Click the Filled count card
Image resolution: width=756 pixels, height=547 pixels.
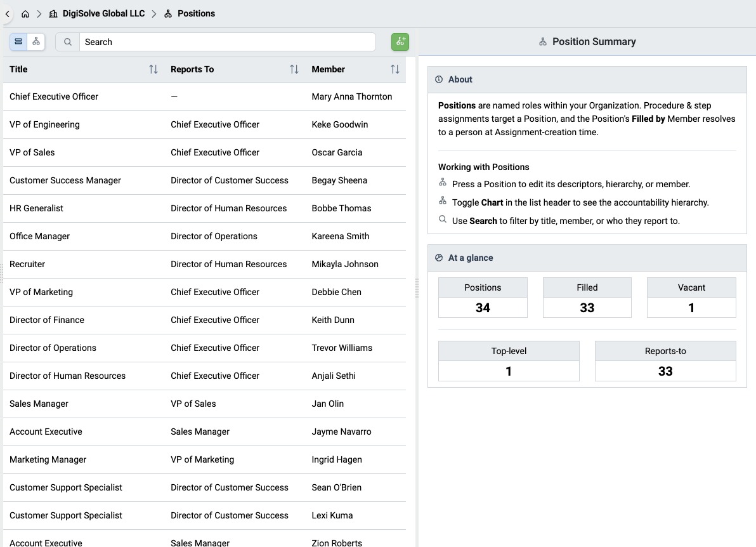tap(587, 298)
